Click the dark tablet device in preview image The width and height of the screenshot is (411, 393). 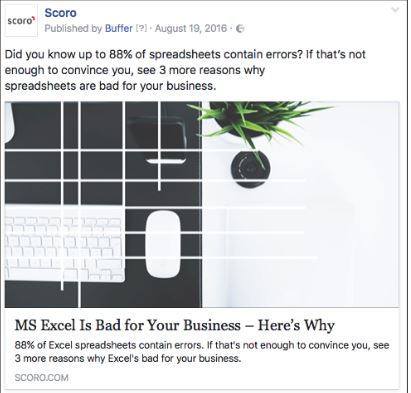coord(157,137)
